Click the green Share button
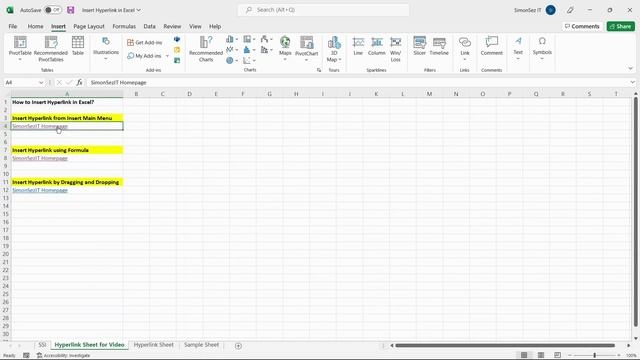This screenshot has height=360, width=640. [620, 26]
